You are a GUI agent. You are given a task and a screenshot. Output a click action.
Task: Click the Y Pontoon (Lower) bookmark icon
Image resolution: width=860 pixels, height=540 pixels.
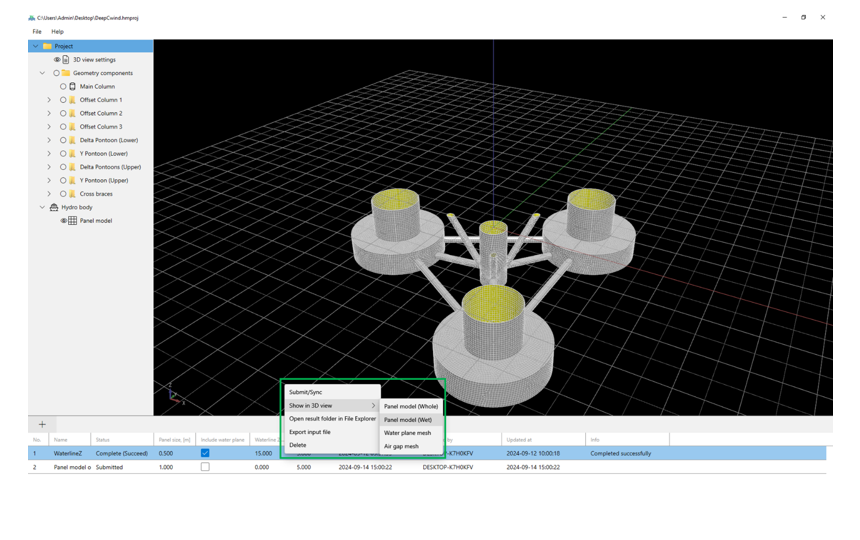[x=72, y=154]
